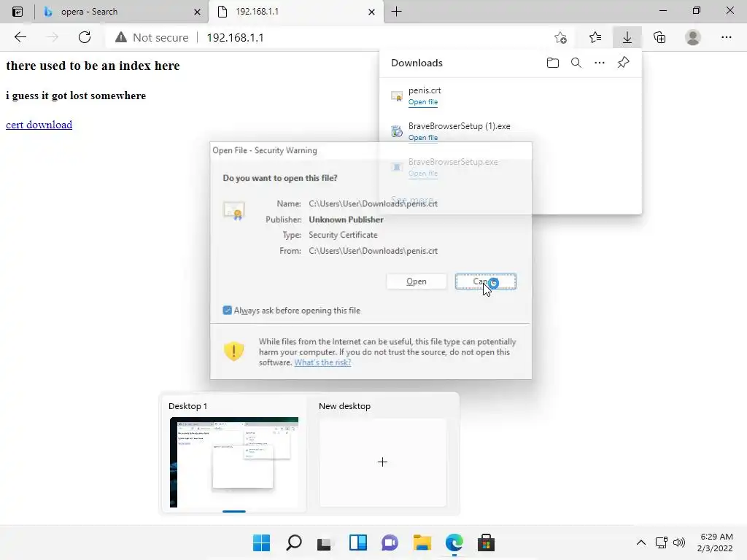Open the downloads folder from Downloads panel
The image size is (747, 560).
[553, 63]
